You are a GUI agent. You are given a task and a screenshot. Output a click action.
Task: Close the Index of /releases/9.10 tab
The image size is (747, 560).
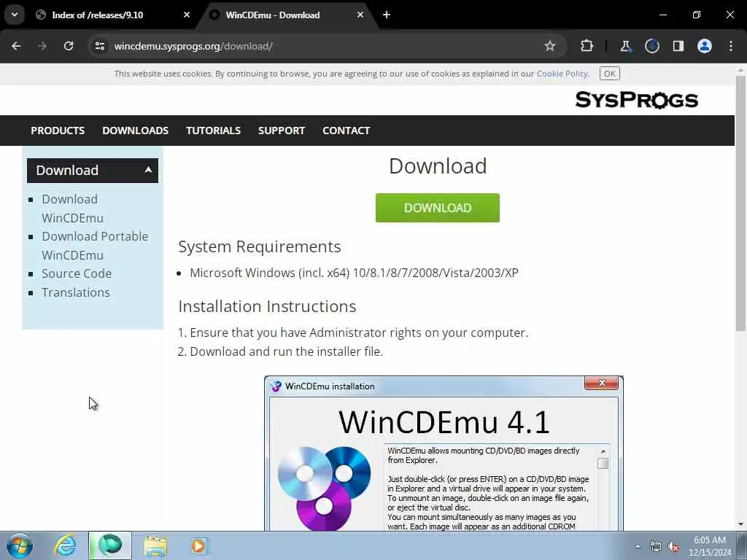pos(187,15)
